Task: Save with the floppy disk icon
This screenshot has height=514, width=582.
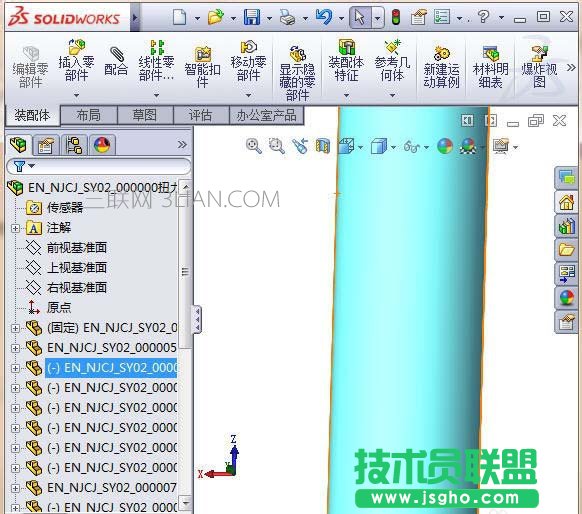Action: (252, 17)
